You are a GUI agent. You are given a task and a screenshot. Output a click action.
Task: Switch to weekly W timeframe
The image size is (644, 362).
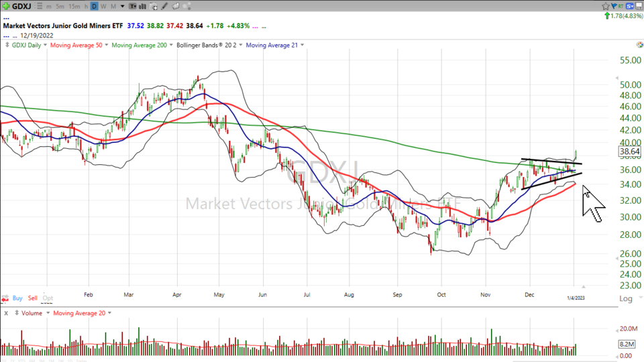103,7
